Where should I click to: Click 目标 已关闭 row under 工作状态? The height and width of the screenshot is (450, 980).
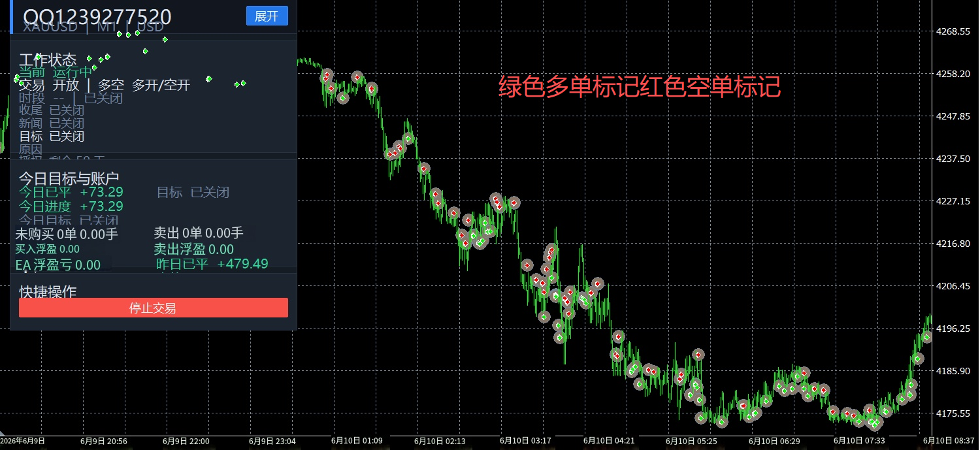[52, 137]
